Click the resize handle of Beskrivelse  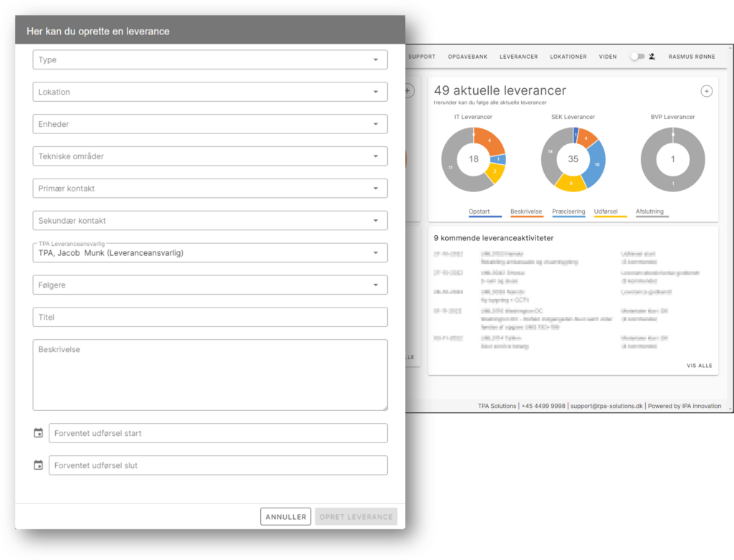point(385,408)
